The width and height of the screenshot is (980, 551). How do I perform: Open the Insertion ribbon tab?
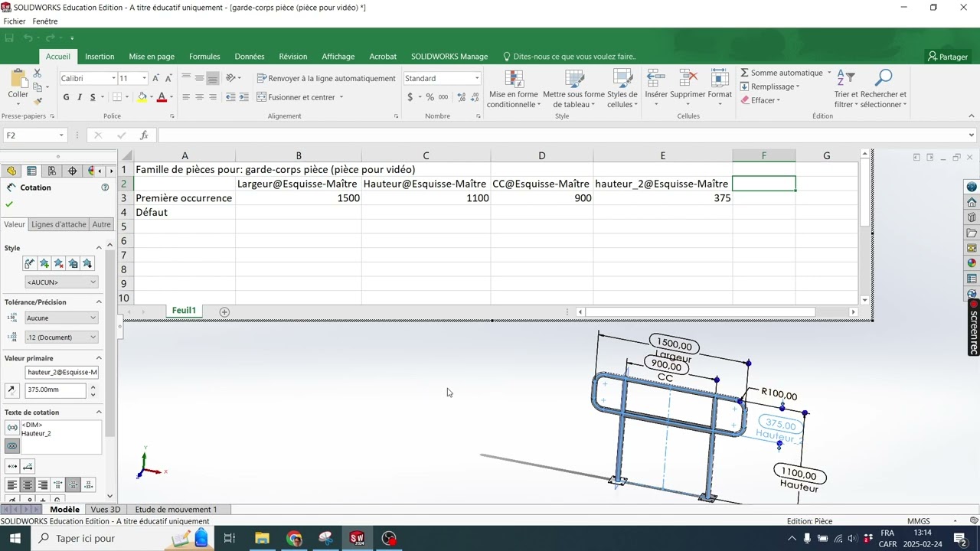click(100, 57)
